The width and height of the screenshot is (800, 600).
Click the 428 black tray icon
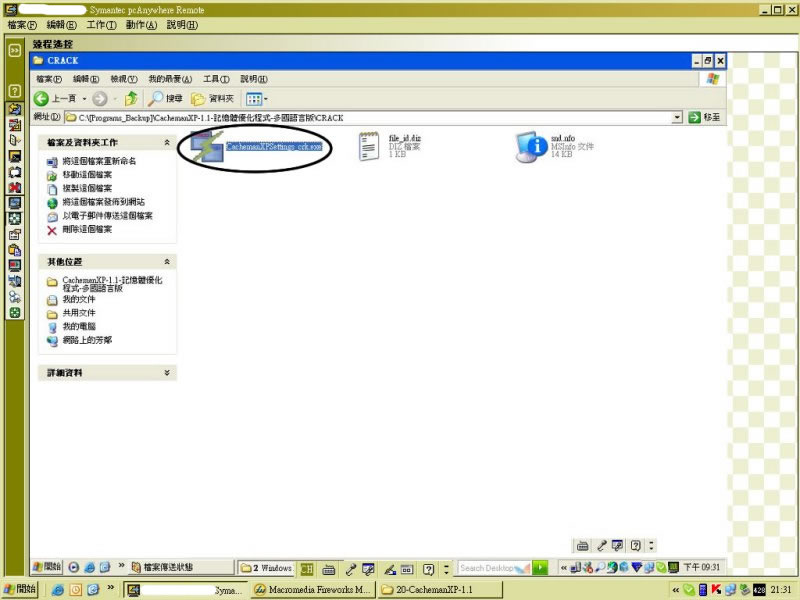tap(759, 590)
